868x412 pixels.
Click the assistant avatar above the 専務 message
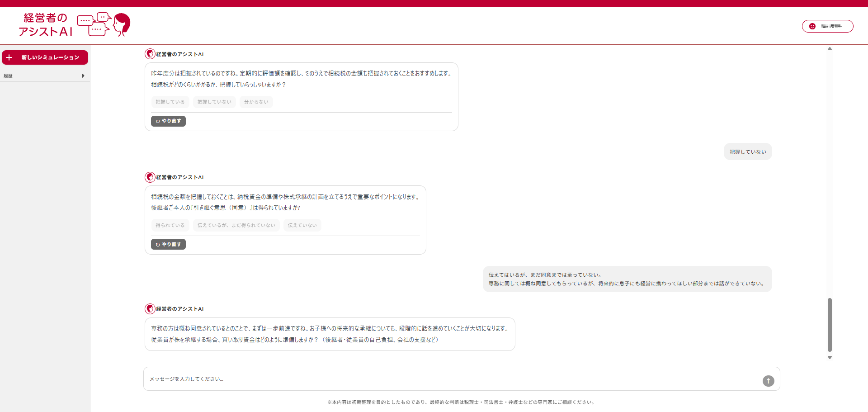coord(150,308)
